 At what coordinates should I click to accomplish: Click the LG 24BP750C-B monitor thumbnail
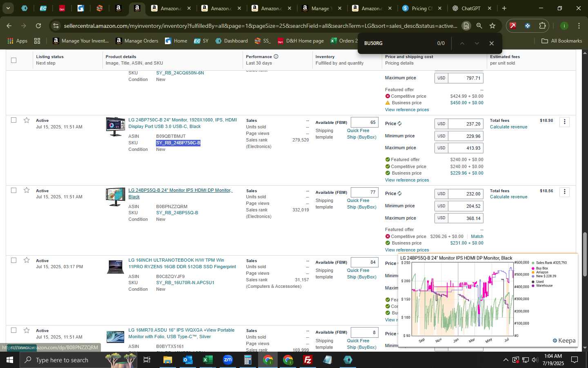pos(116,127)
